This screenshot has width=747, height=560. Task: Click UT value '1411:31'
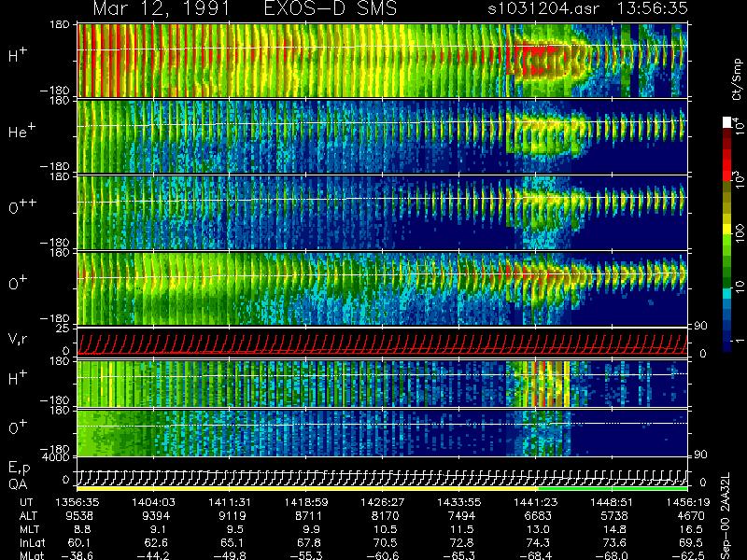[x=229, y=502]
